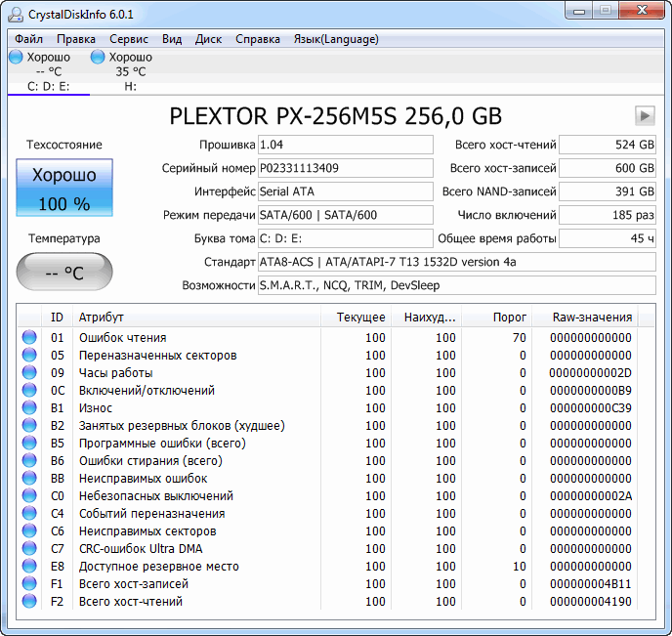
Task: Click status icon of row B6 Ошибки стирания
Action: pyautogui.click(x=29, y=460)
